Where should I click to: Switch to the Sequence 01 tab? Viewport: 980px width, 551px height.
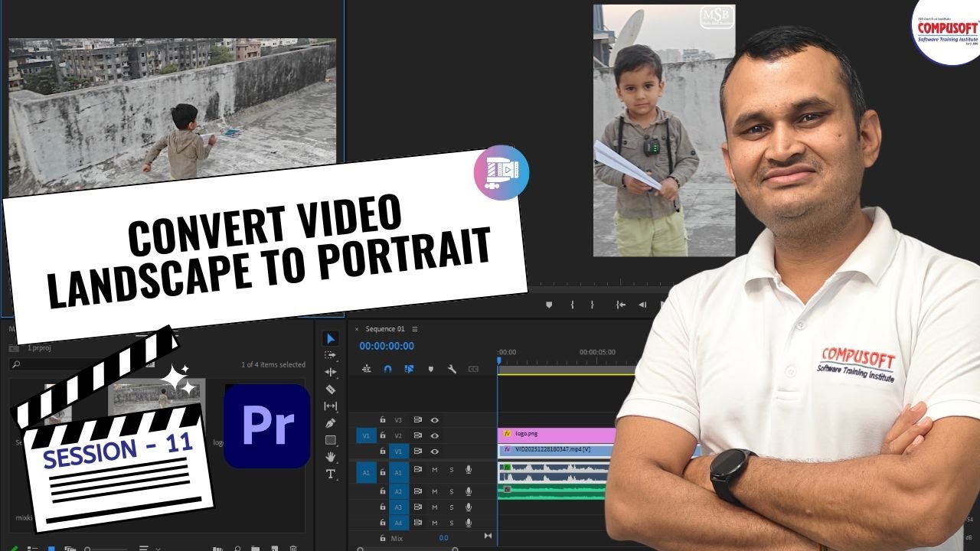(385, 329)
